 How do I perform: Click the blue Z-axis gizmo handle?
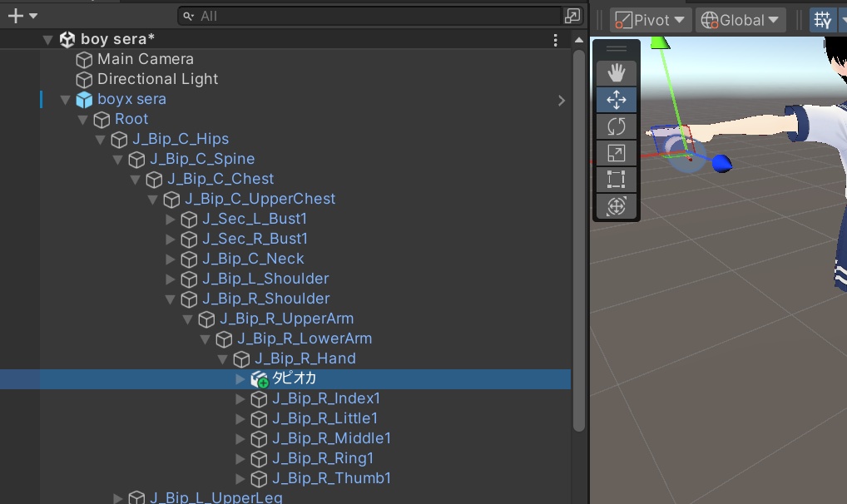click(721, 163)
